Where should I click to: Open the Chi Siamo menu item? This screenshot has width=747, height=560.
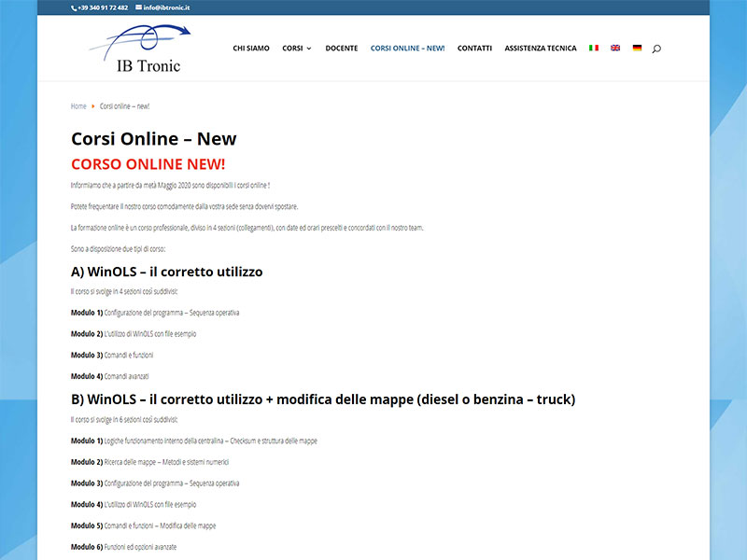pyautogui.click(x=251, y=49)
